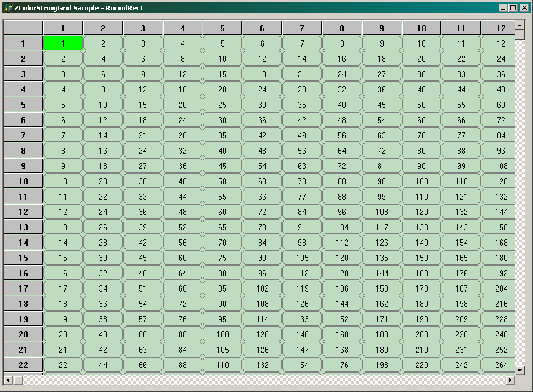Click the vertical scrollbar down arrow
Image resolution: width=533 pixels, height=392 pixels.
520,370
